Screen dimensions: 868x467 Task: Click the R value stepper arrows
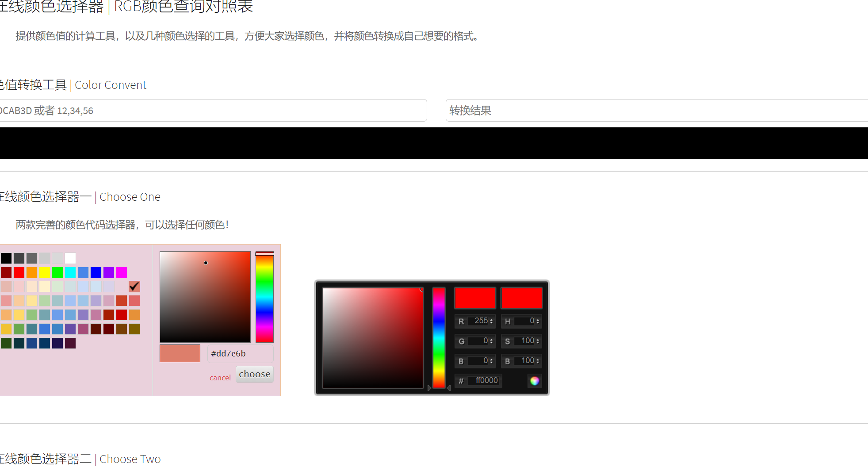point(491,322)
